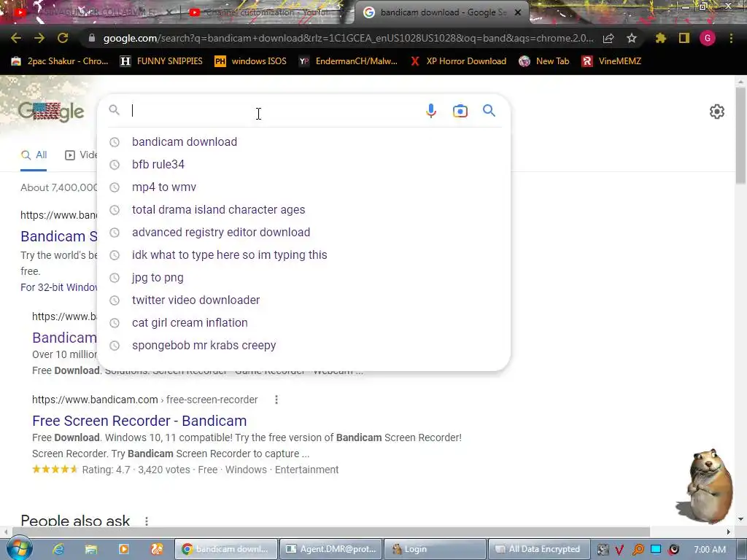Choose suggestion 'spongebob mr krabs creepy'

(x=304, y=345)
